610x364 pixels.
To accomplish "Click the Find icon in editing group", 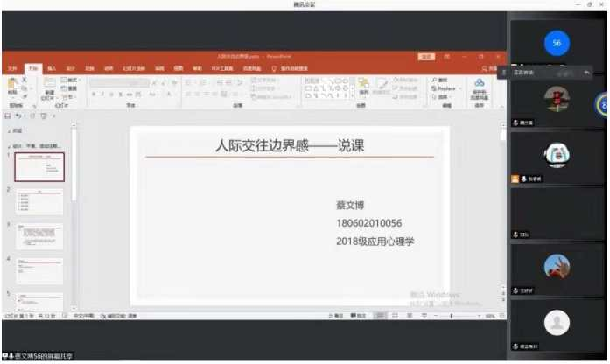I will point(441,80).
